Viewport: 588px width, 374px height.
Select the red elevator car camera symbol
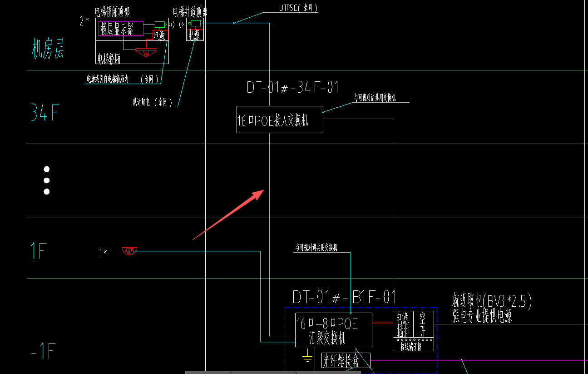point(146,53)
